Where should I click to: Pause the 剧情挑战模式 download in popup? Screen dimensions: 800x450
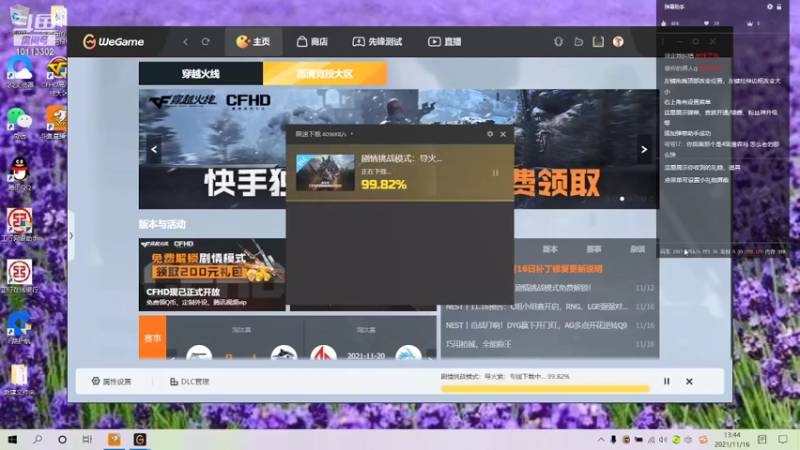click(x=495, y=173)
